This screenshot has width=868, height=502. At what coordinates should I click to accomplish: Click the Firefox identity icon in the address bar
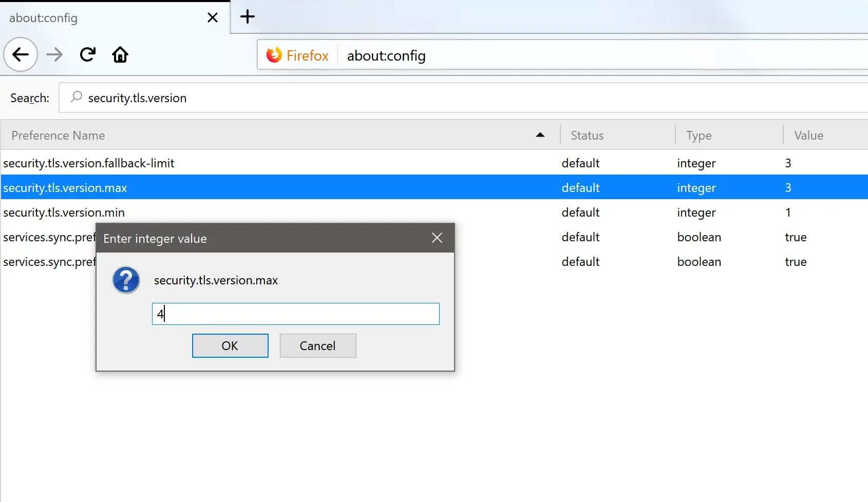point(274,55)
